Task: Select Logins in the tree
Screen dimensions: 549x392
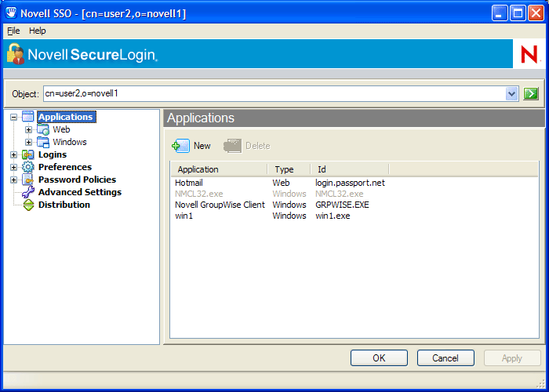Action: click(x=53, y=154)
